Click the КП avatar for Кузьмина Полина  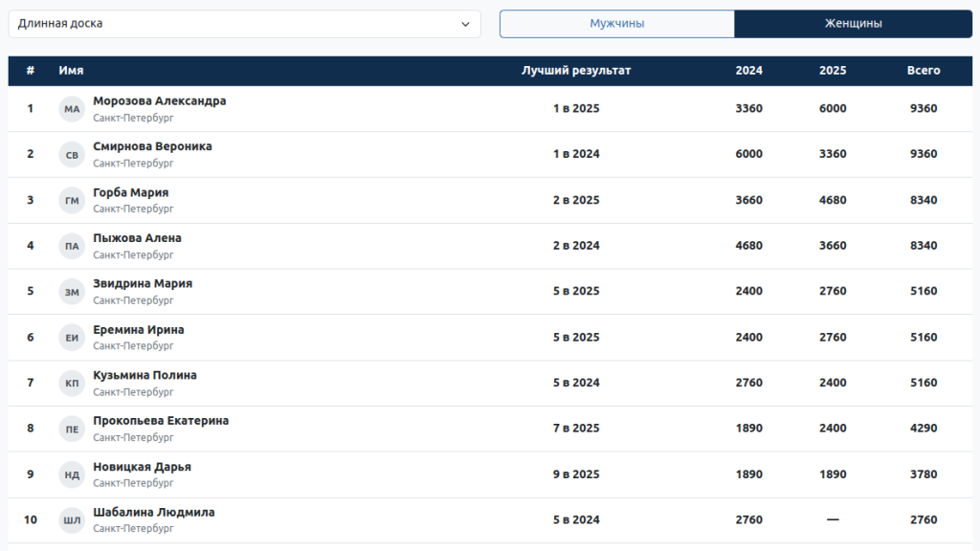[72, 383]
